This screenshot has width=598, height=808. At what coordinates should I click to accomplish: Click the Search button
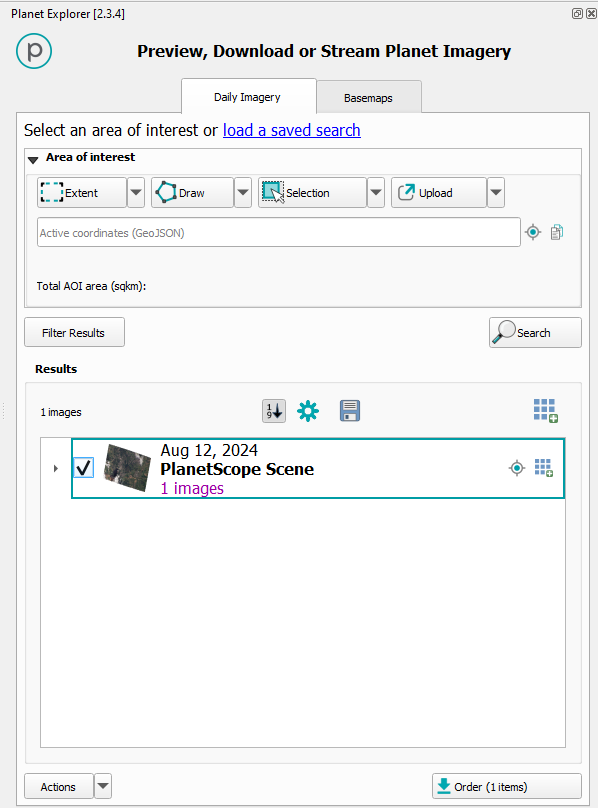pos(535,332)
